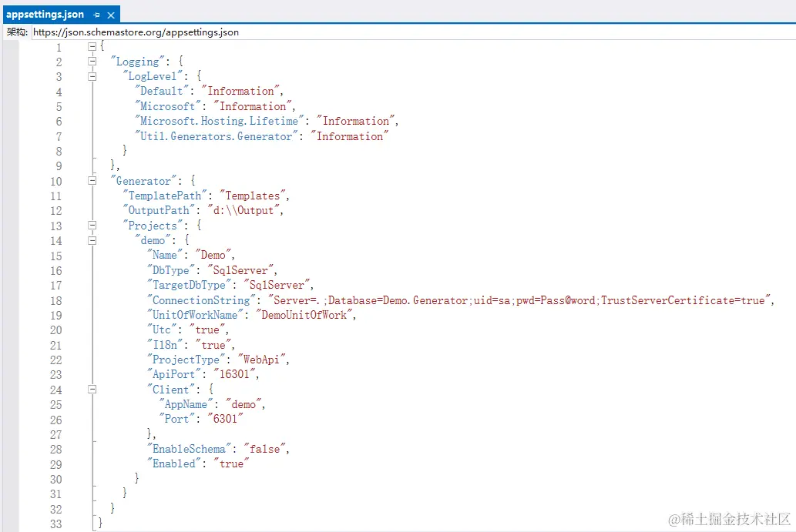This screenshot has width=796, height=532.
Task: Click the "Templates" value
Action: pyautogui.click(x=252, y=196)
